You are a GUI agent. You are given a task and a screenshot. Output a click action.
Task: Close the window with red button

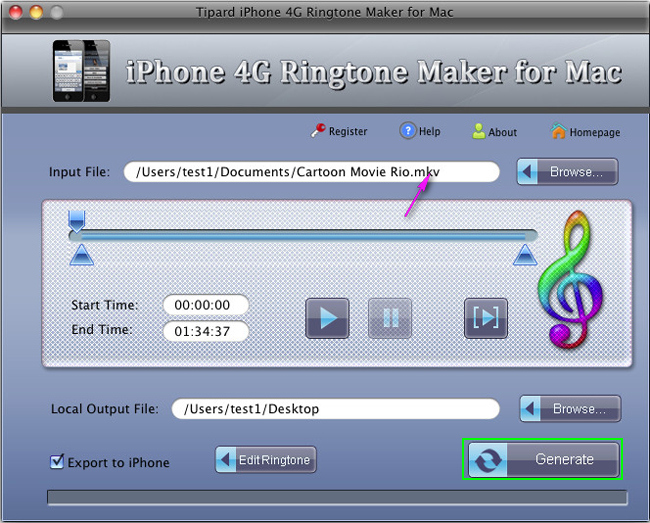point(16,12)
